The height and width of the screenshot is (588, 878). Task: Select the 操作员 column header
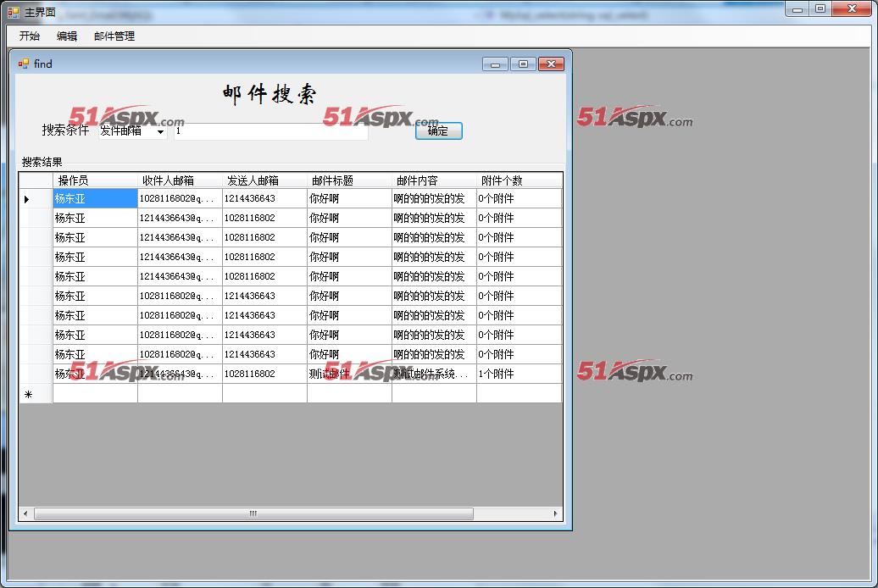click(94, 180)
